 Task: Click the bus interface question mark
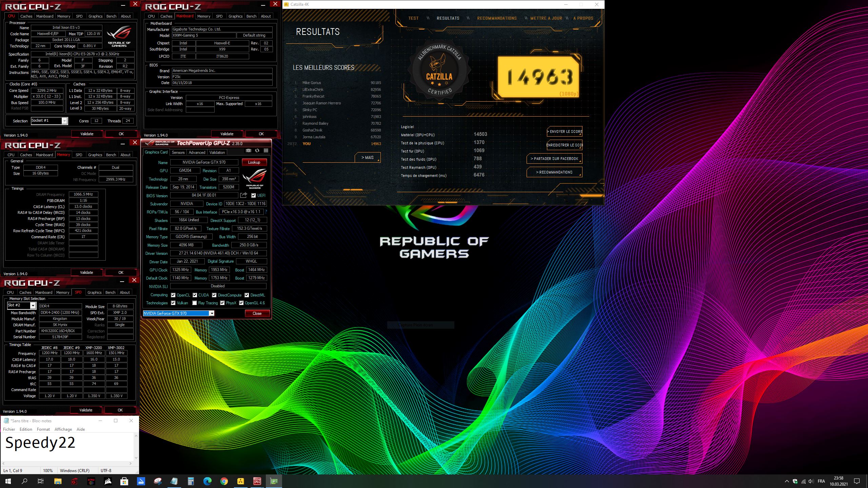click(x=266, y=212)
